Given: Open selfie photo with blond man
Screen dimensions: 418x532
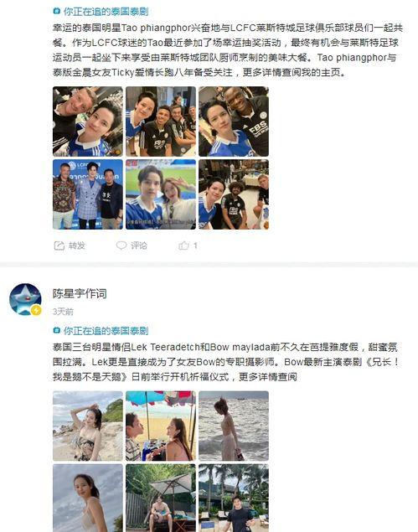Looking at the screenshot, I should click(88, 121).
